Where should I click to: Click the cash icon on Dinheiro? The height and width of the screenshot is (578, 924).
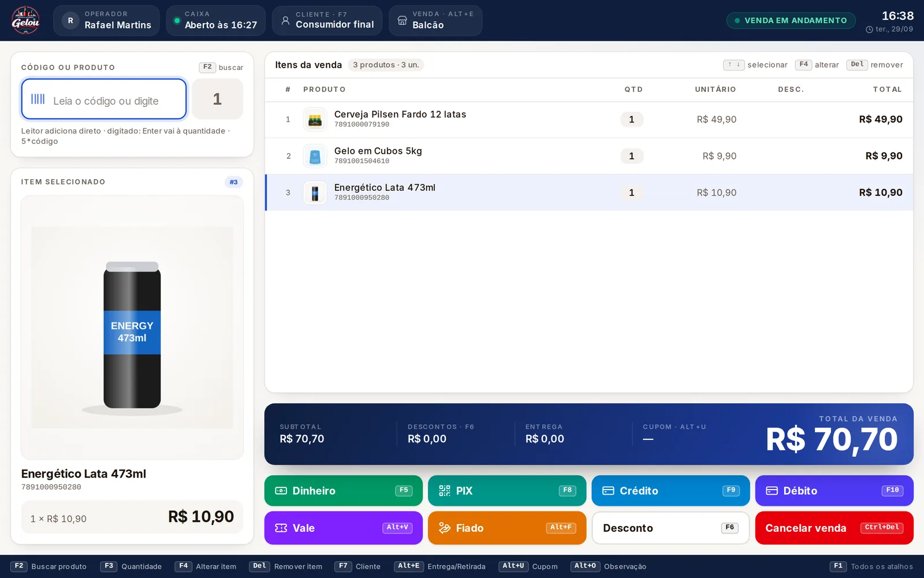(281, 491)
